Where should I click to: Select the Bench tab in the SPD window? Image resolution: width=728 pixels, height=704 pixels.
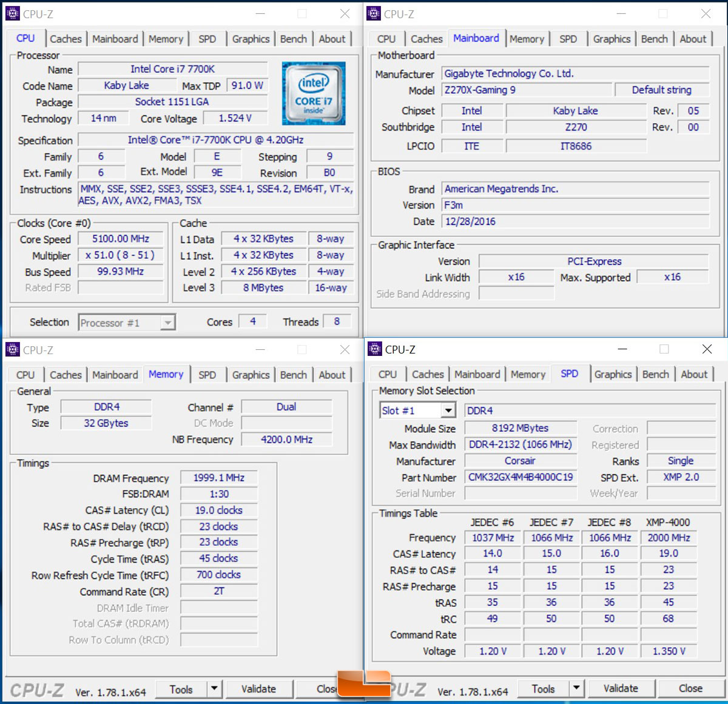coord(656,374)
